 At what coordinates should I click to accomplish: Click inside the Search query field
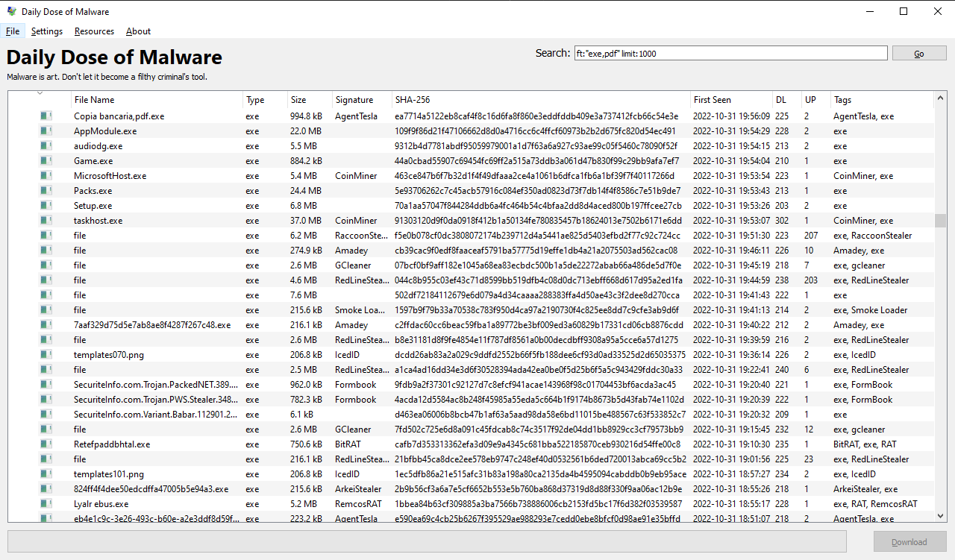(x=730, y=54)
